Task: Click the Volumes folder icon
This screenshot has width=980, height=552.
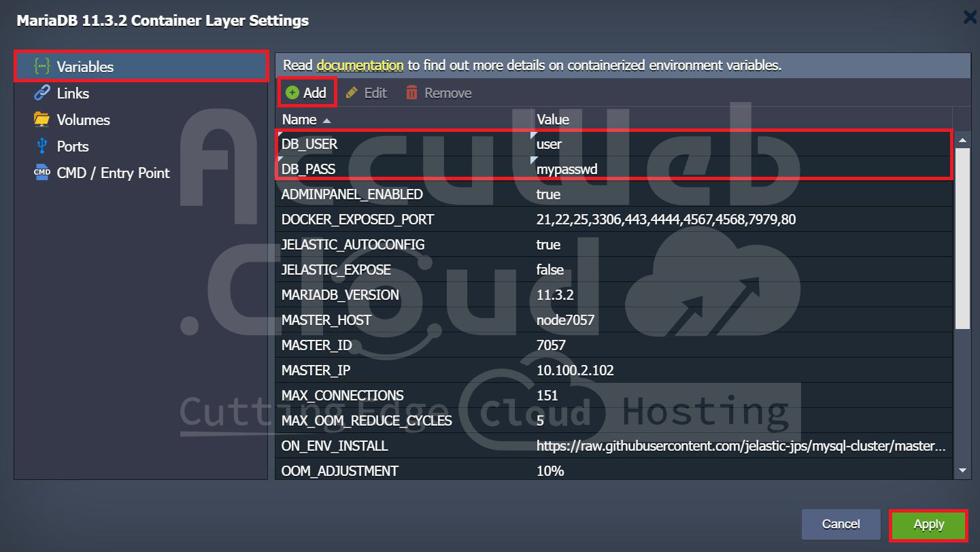Action: [x=42, y=120]
